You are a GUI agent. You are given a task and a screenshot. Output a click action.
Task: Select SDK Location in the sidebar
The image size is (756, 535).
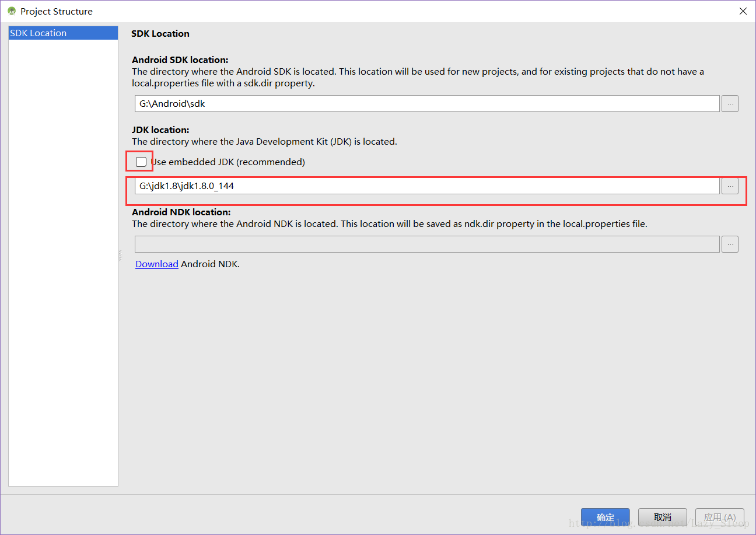coord(63,33)
